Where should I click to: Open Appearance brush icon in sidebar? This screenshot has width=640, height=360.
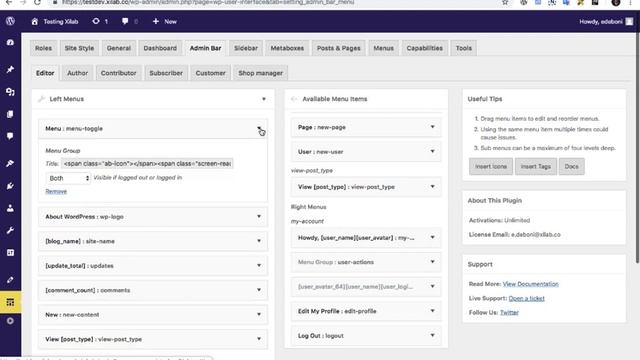click(10, 163)
